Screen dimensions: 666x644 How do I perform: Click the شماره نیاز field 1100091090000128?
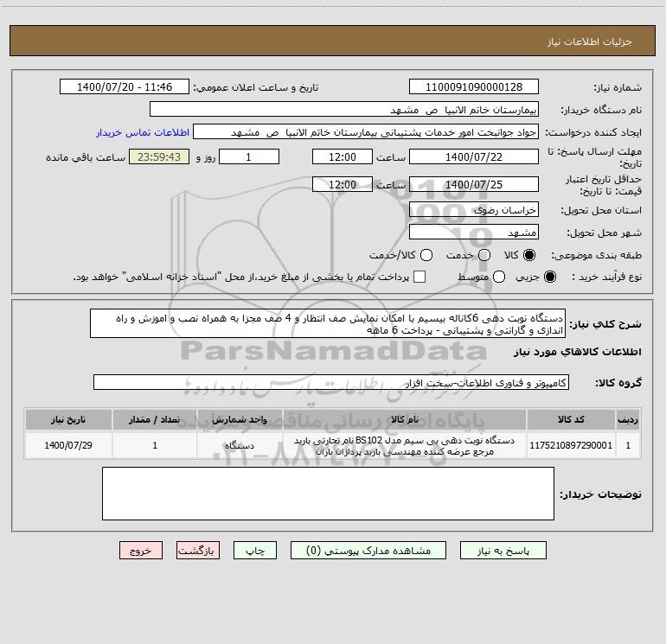pyautogui.click(x=474, y=86)
